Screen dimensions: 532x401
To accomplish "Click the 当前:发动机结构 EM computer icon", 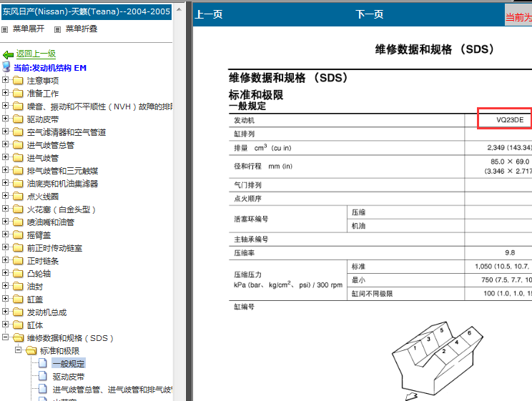I will coord(6,67).
